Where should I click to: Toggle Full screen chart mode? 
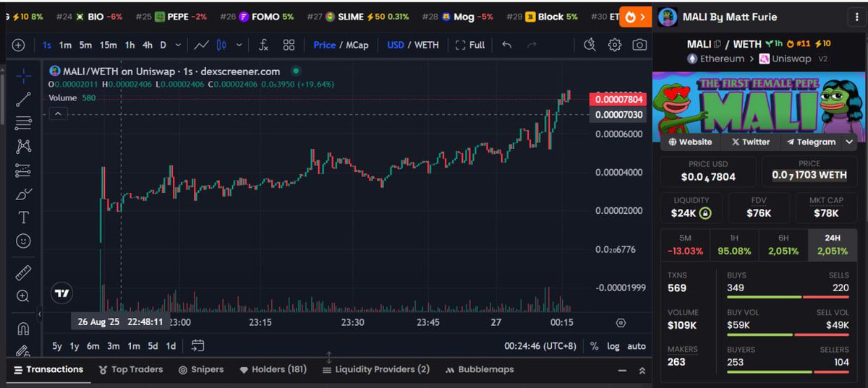tap(470, 45)
